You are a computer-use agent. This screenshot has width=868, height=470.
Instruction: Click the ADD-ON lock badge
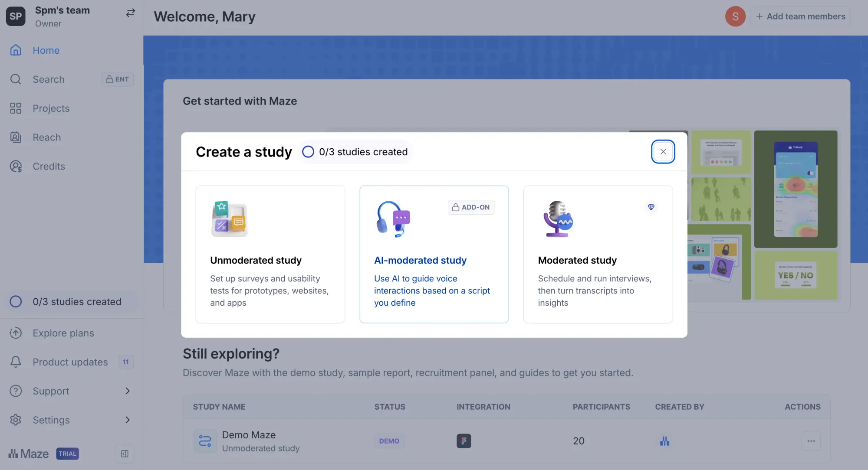(x=471, y=207)
